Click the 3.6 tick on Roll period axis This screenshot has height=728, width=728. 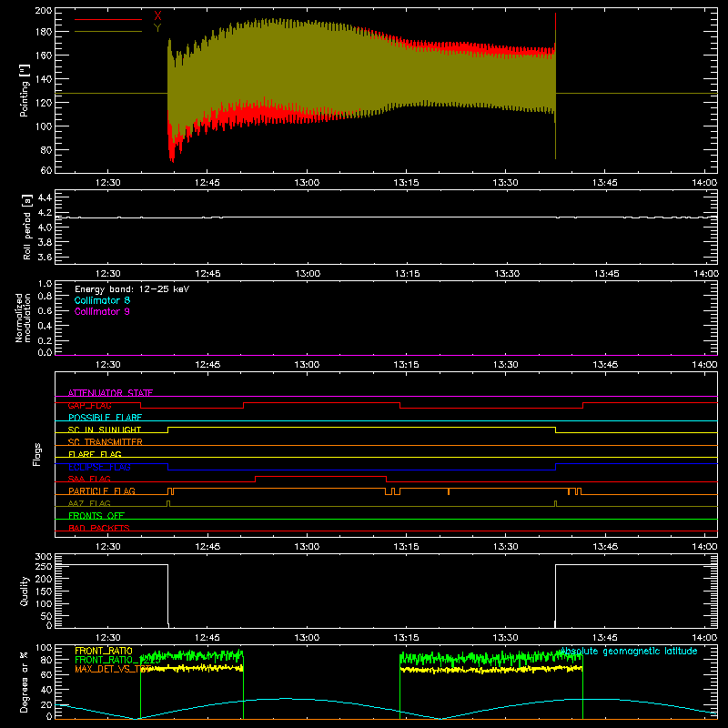pyautogui.click(x=45, y=257)
